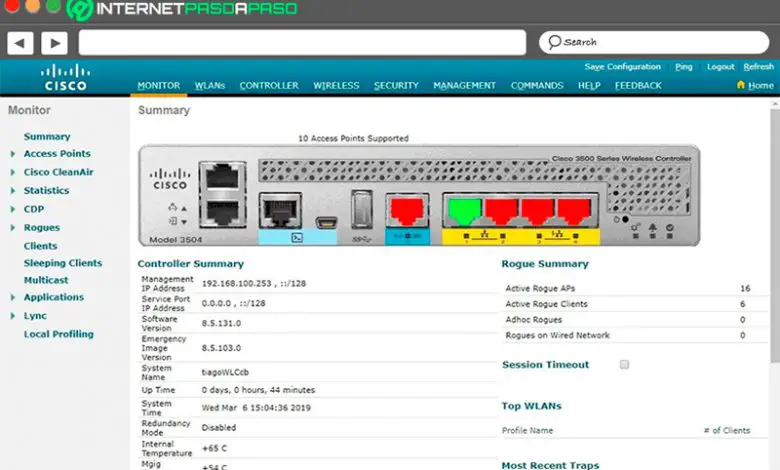The height and width of the screenshot is (470, 780).
Task: Select Multicast in sidebar
Action: click(46, 280)
